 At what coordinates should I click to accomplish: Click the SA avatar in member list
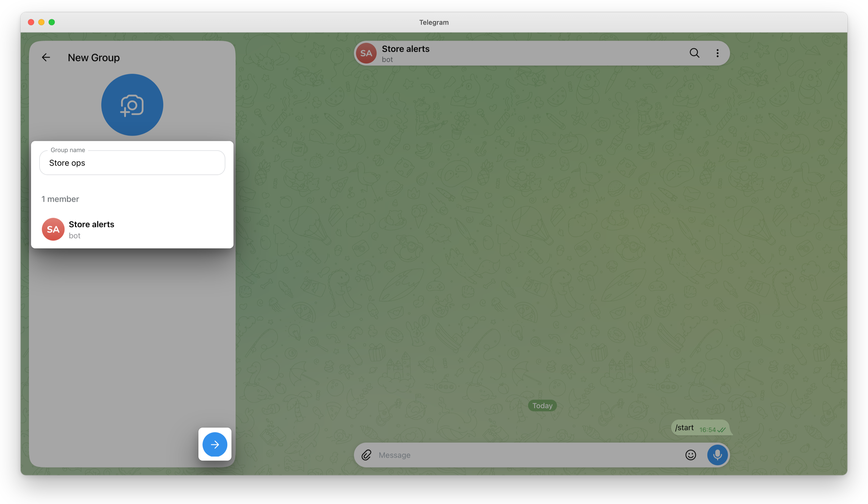click(53, 229)
